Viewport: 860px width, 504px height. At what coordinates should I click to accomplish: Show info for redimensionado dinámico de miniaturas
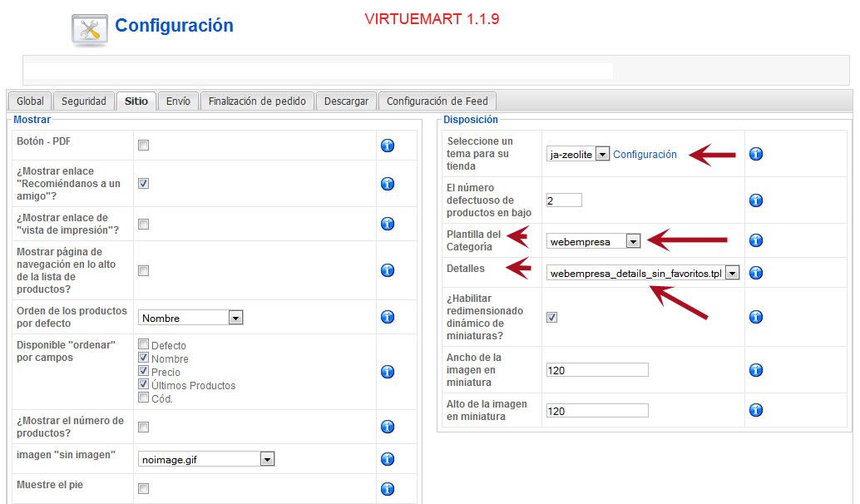[756, 317]
